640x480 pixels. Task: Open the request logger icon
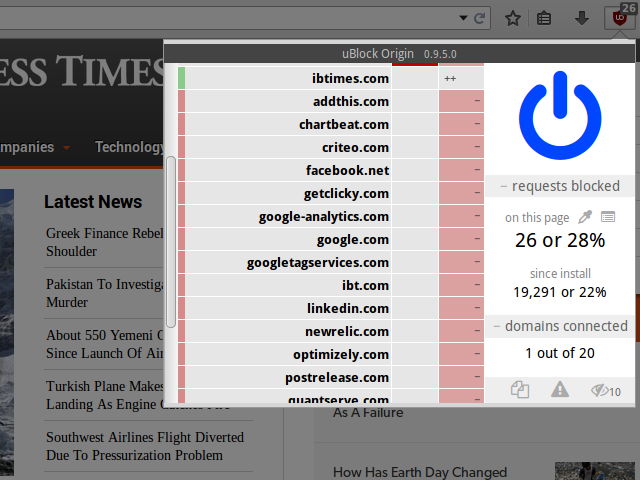click(608, 217)
